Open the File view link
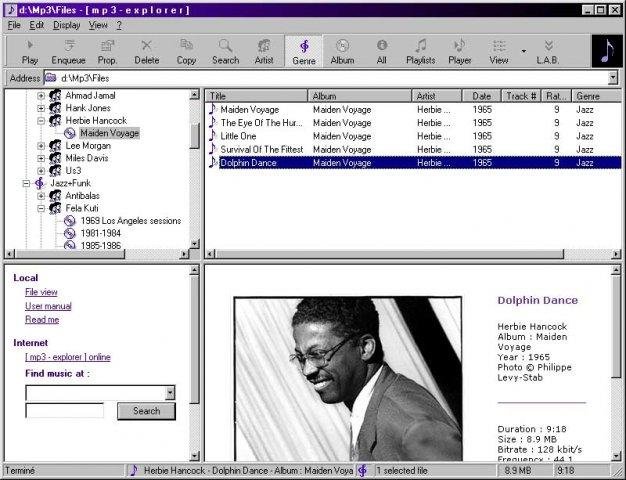 coord(41,292)
